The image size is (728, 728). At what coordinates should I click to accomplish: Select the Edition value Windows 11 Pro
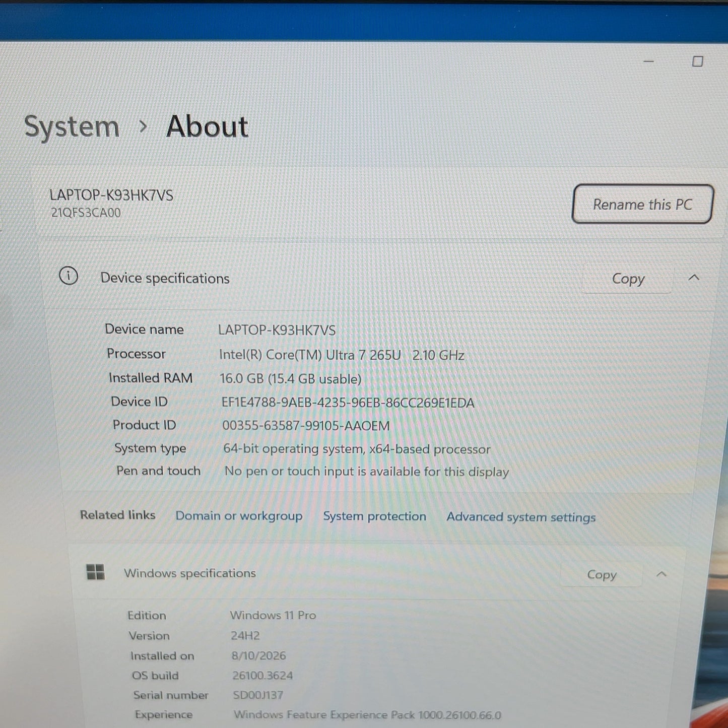273,615
